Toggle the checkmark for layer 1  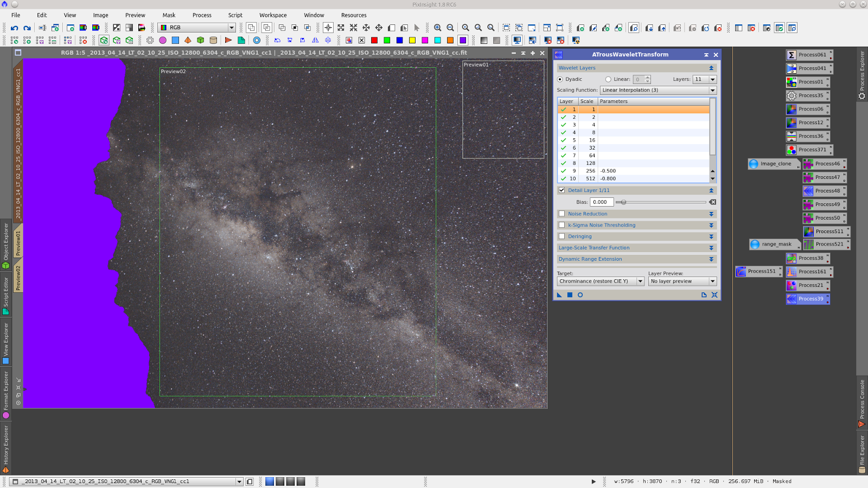pyautogui.click(x=563, y=110)
